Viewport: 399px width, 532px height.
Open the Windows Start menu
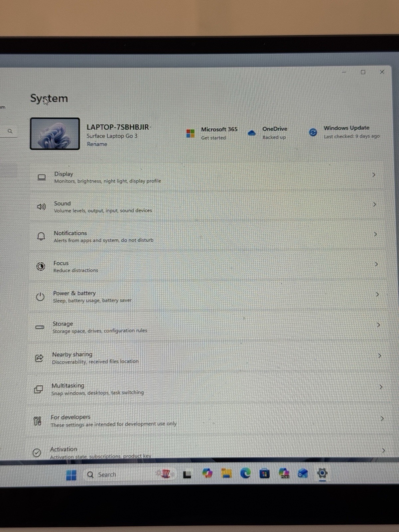tap(71, 475)
